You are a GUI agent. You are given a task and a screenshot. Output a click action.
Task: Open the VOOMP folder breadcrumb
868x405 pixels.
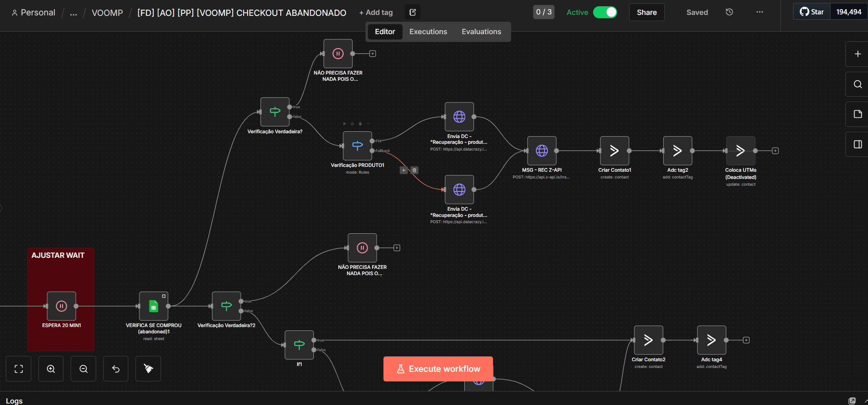coord(107,13)
